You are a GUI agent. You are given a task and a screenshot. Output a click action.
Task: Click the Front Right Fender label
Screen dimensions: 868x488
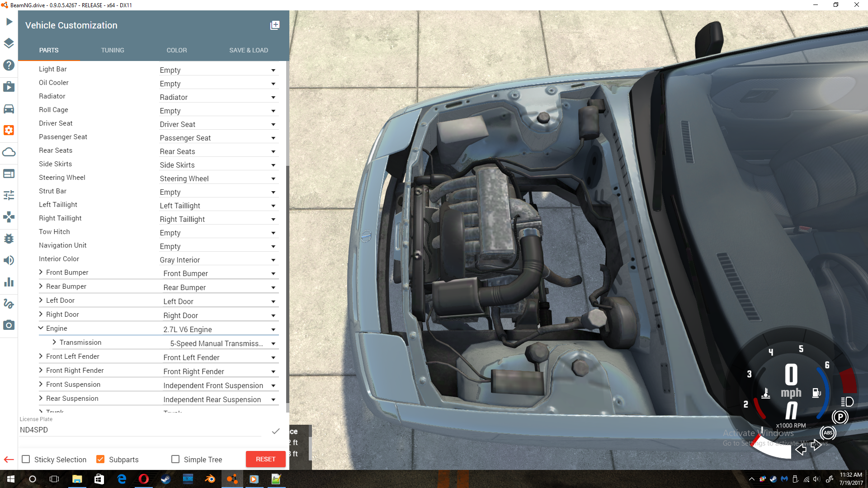(75, 371)
